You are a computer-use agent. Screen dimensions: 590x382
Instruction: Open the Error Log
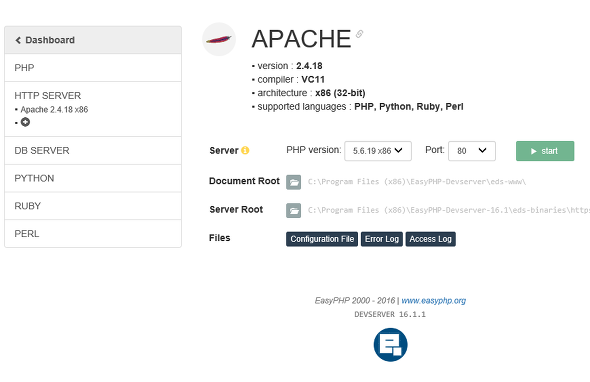382,239
